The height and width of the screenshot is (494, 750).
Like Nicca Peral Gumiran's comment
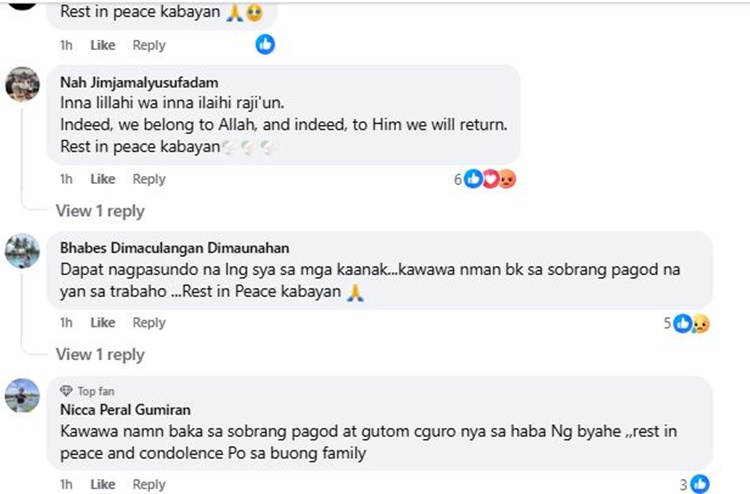pyautogui.click(x=103, y=485)
